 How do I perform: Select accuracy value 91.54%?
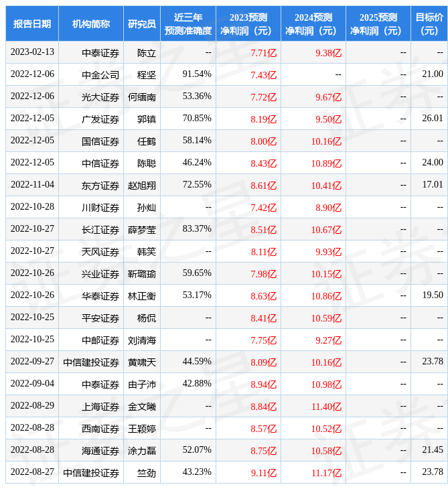point(197,74)
